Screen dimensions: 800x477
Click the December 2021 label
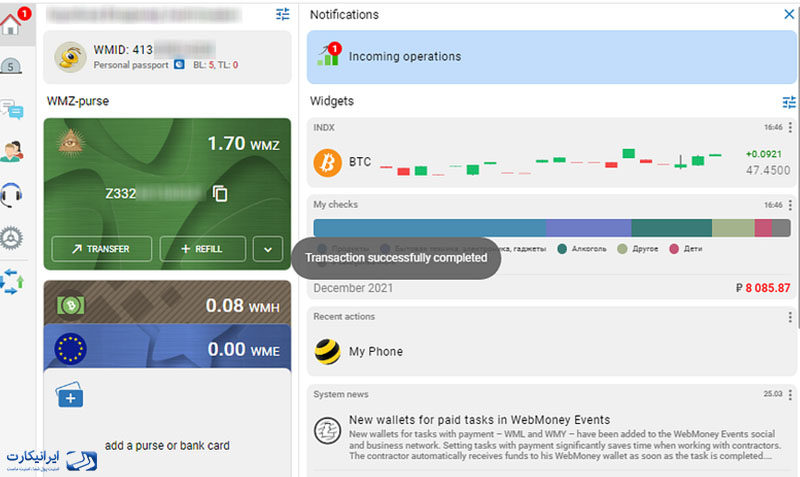pyautogui.click(x=353, y=288)
